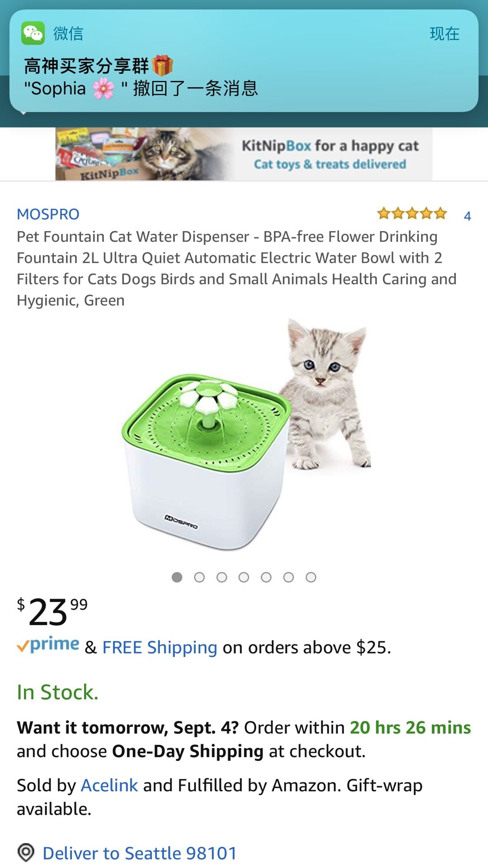This screenshot has width=488, height=868.
Task: Tap the delivery location pin icon
Action: pos(26,853)
